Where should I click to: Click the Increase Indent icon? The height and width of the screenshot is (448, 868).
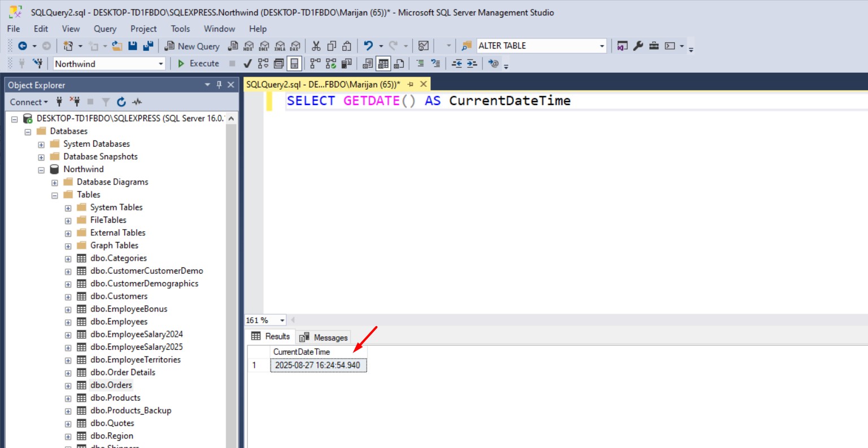[472, 64]
